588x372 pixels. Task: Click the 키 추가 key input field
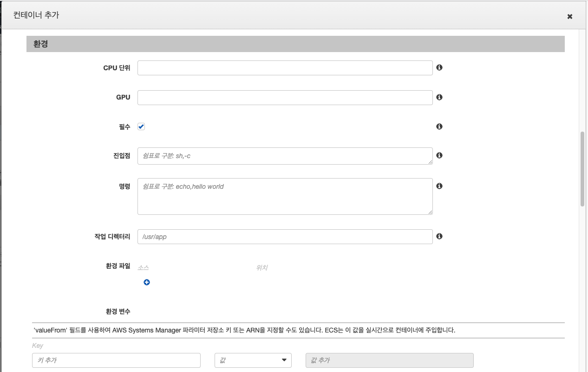tap(116, 360)
